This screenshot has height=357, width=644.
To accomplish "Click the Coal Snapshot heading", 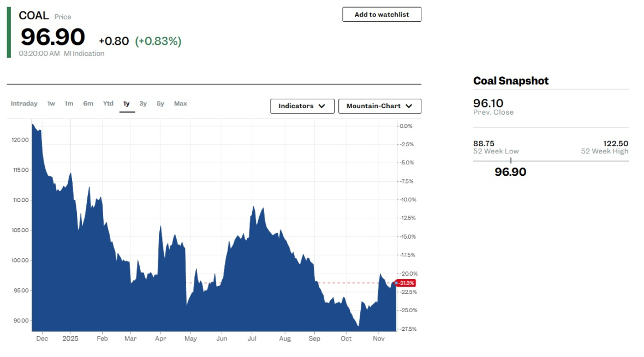I will [511, 81].
